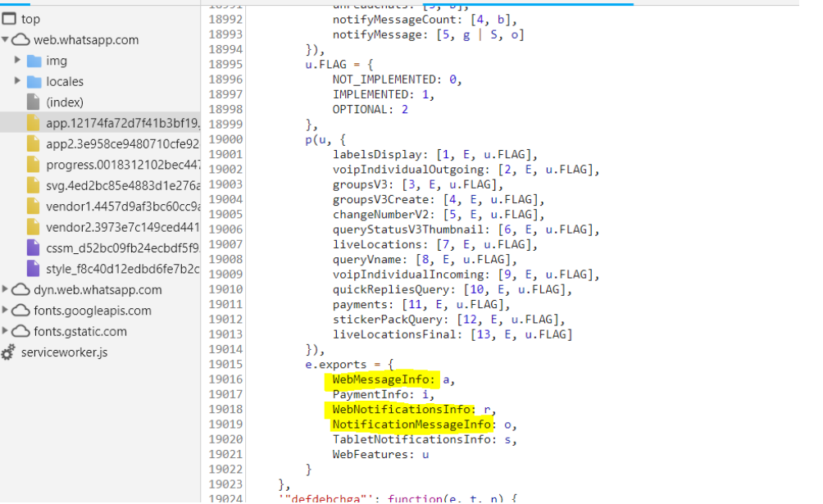Screen dimensions: 823x504
Task: Click the highlighted WebMessageInfo text
Action: 380,379
